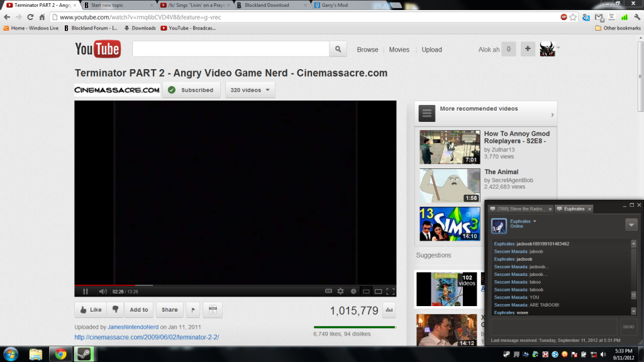Viewport: 644px width, 362px height.
Task: Open the cinemassacre.com terminator-2-2 link
Action: [147, 337]
